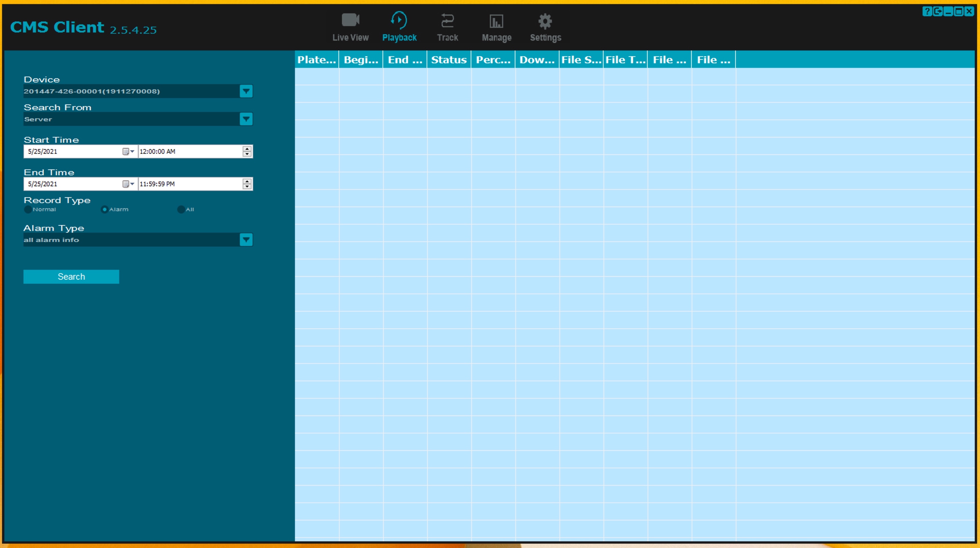Click the Playback clock icon

(x=399, y=20)
